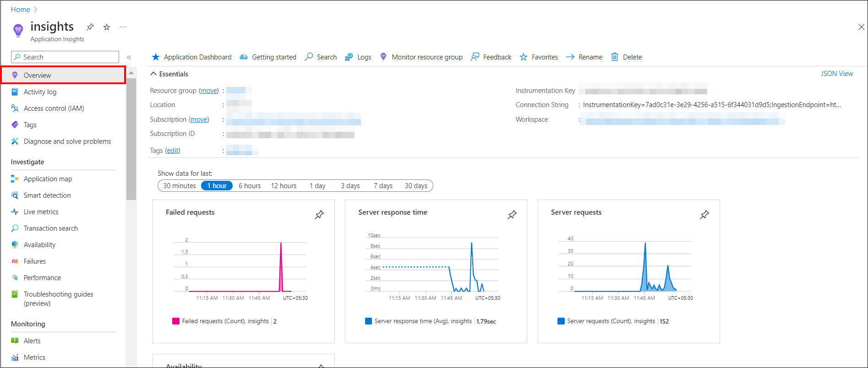
Task: Click the Troubleshooting guides icon
Action: point(15,294)
